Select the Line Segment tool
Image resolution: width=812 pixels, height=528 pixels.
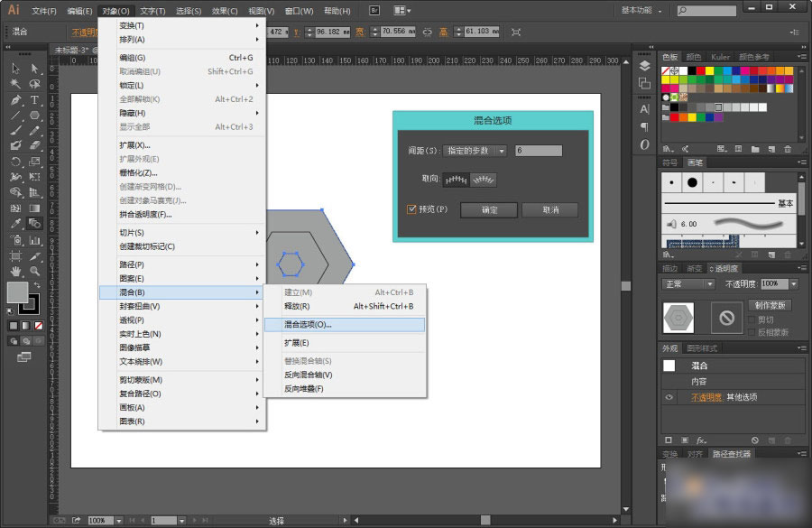click(x=15, y=116)
